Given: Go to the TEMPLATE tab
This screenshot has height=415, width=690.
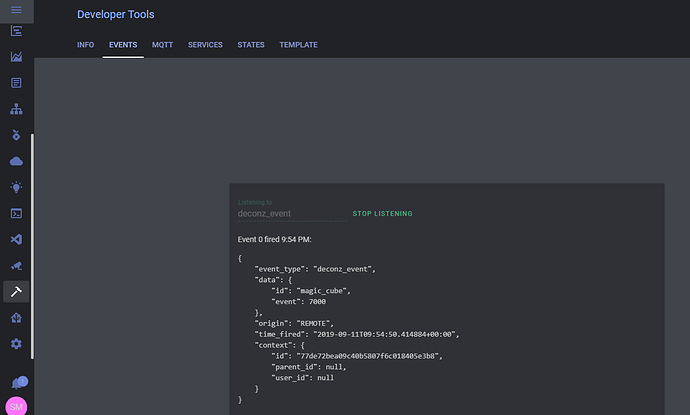Looking at the screenshot, I should tap(298, 45).
